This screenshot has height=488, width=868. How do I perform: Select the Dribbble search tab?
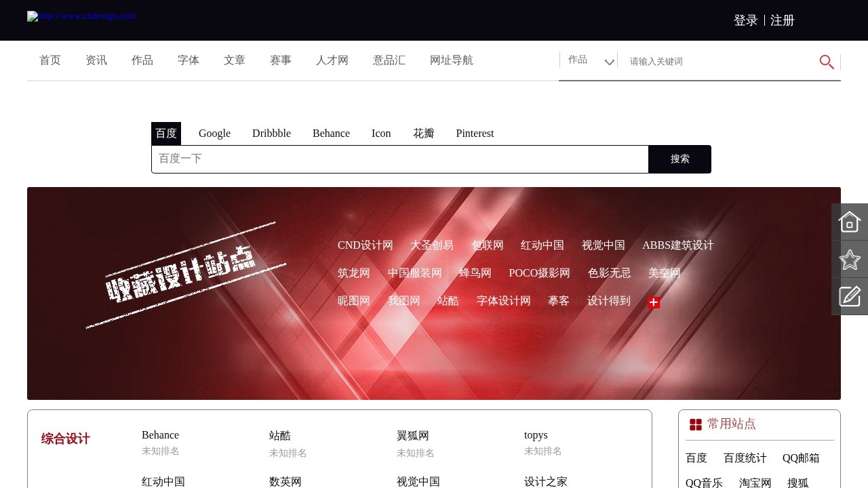271,134
